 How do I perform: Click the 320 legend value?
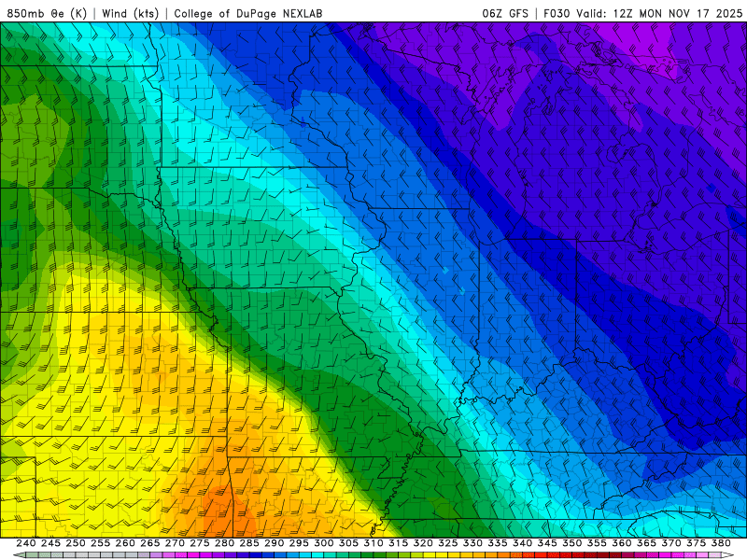tap(423, 543)
